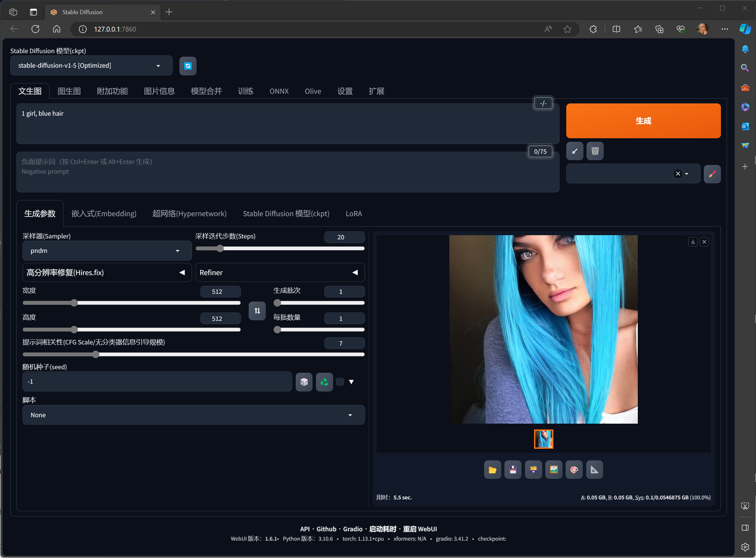The width and height of the screenshot is (756, 558).
Task: Click the recycle reuse seed icon
Action: (324, 382)
